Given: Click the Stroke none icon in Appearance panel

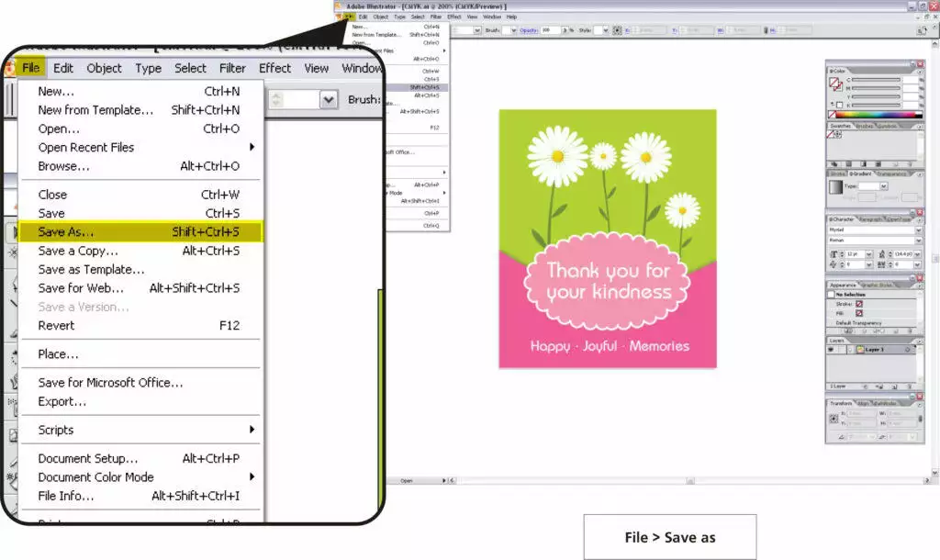Looking at the screenshot, I should 859,304.
